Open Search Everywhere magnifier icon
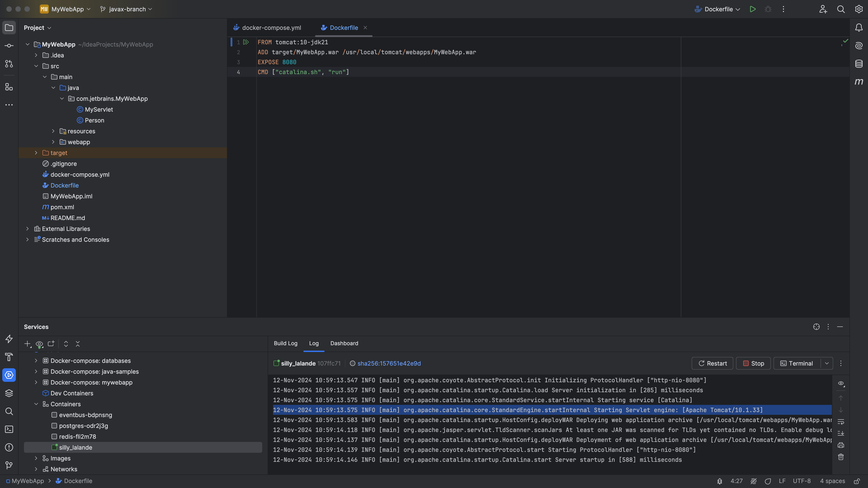The height and width of the screenshot is (488, 868). 841,9
